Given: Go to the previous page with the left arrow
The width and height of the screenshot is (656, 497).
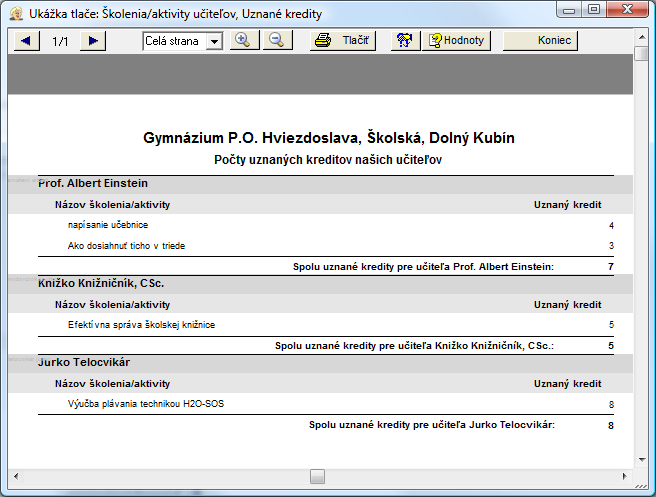Looking at the screenshot, I should coord(27,41).
